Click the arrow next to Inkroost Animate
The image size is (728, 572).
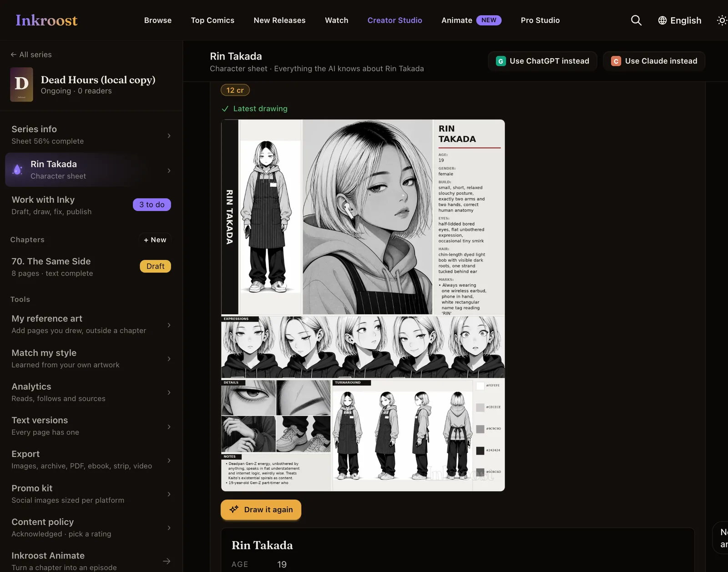coord(167,561)
